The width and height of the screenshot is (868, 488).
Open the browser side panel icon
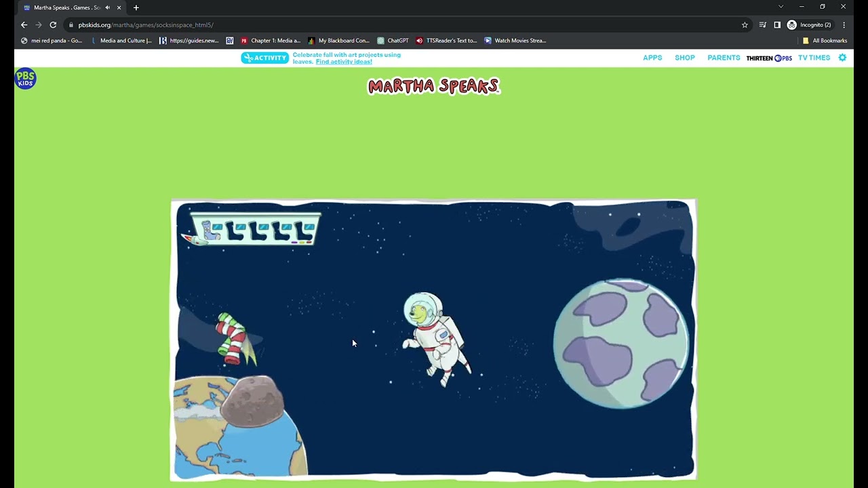pos(777,25)
